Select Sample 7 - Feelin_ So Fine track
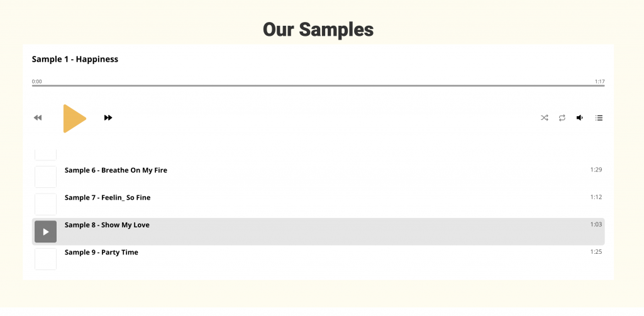This screenshot has width=644, height=316. pos(318,204)
